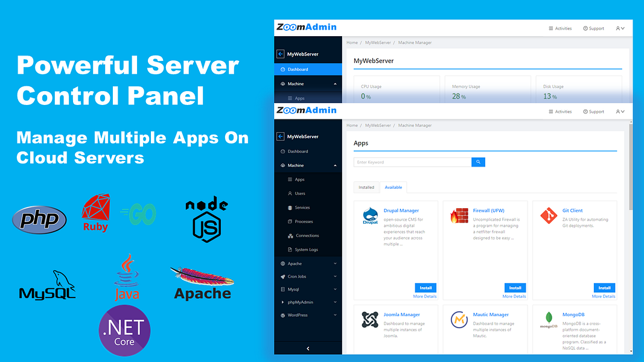This screenshot has height=362, width=644.
Task: Click the Enter Keyword search field
Action: (x=412, y=162)
